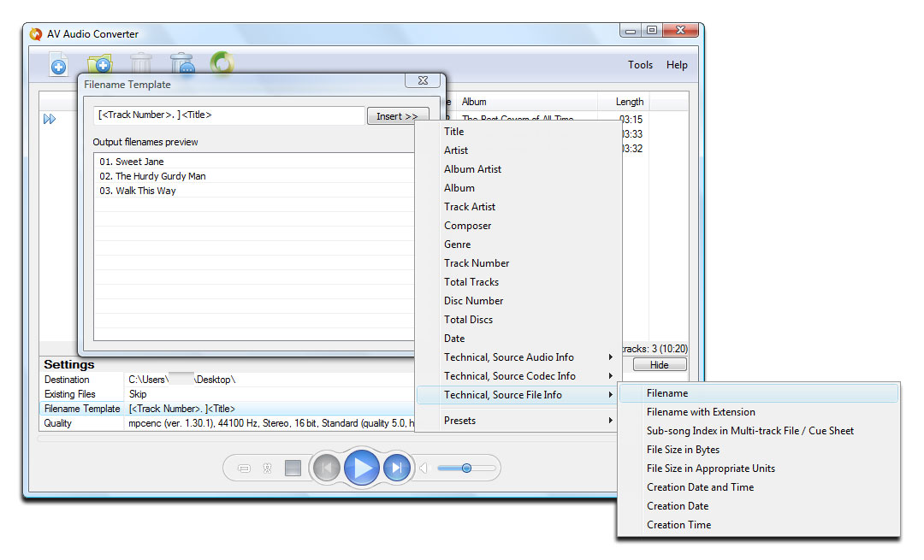Click the Add Folder toolbar icon
Viewport: 924px width, 560px height.
[99, 63]
